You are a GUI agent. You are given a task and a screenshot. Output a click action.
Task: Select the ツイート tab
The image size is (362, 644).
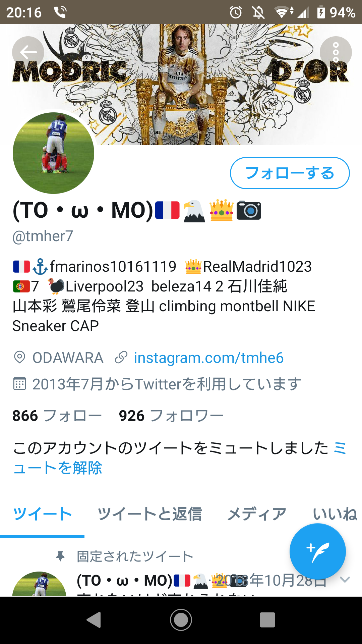[x=42, y=514]
